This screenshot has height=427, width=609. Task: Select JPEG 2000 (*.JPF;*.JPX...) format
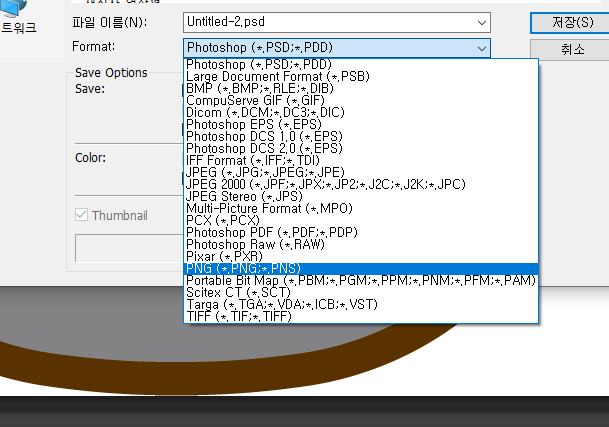coord(361,185)
